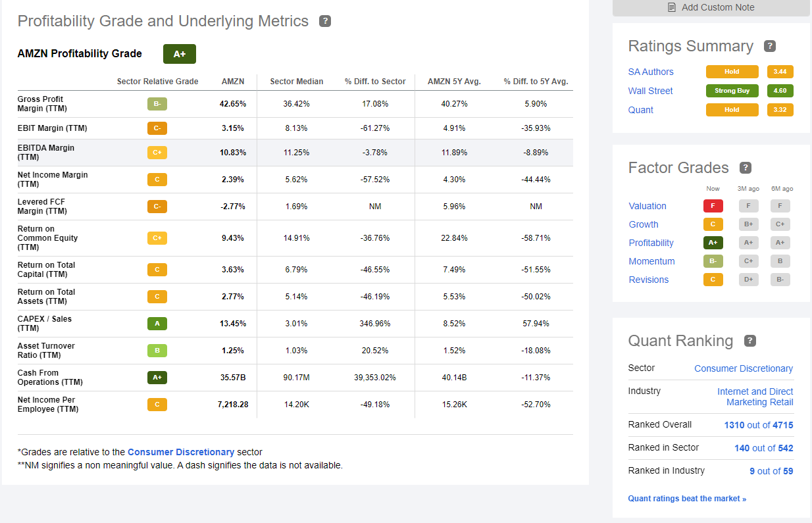The width and height of the screenshot is (812, 523).
Task: Open Internet and Direct Marketing Retail link
Action: click(x=755, y=397)
